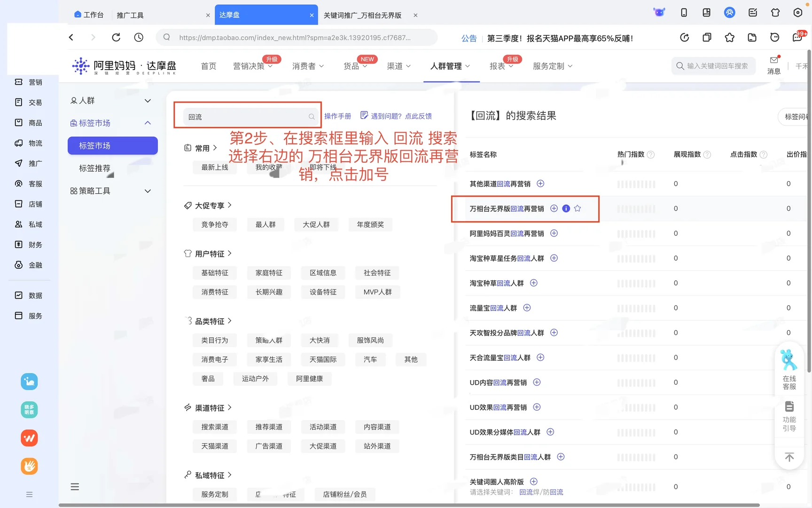This screenshot has height=508, width=812.
Task: Open the 操作手册 link
Action: pyautogui.click(x=338, y=116)
